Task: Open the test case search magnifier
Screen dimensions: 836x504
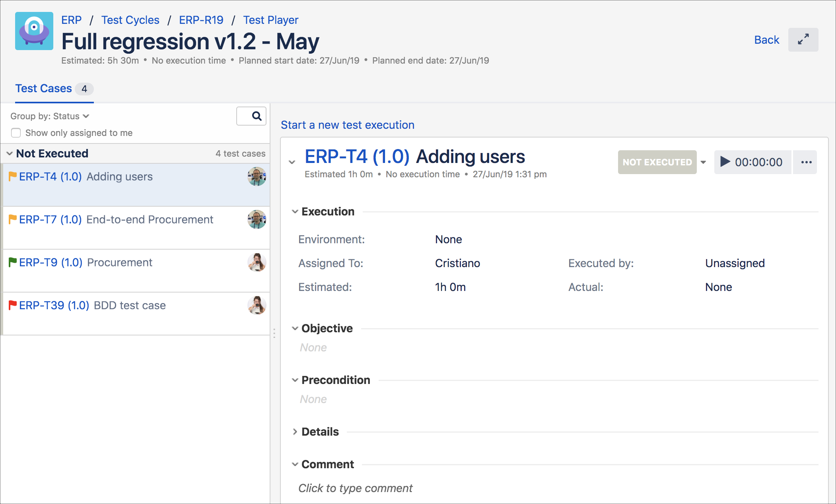Action: click(x=257, y=116)
